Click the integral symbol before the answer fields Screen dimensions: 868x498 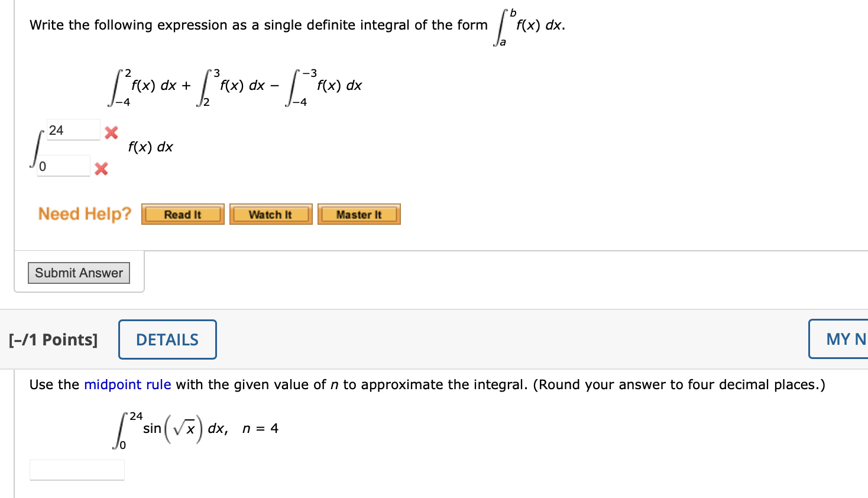[34, 148]
